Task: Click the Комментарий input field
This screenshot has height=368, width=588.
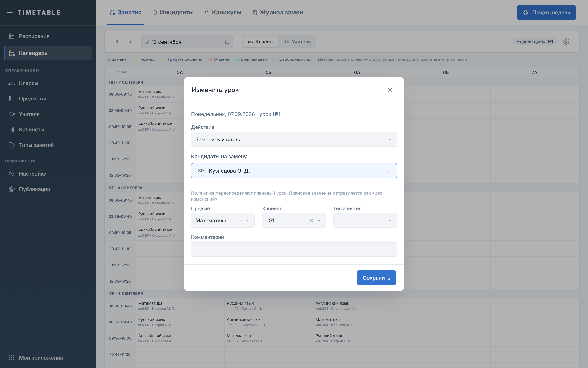Action: (x=294, y=250)
